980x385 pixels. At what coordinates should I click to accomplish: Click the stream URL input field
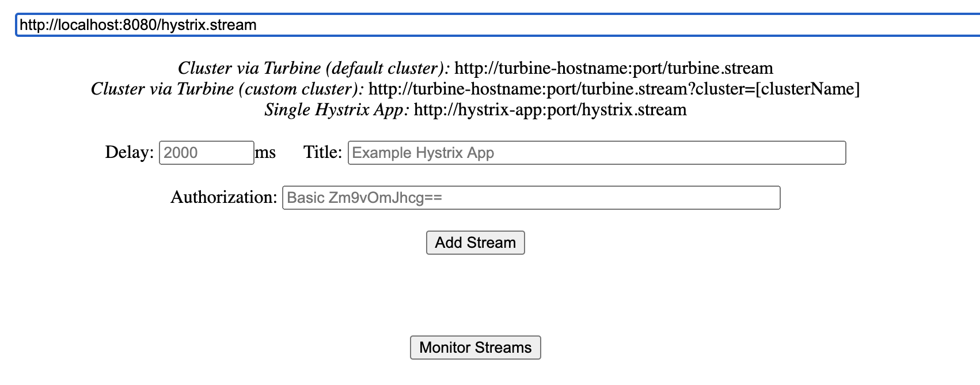497,25
